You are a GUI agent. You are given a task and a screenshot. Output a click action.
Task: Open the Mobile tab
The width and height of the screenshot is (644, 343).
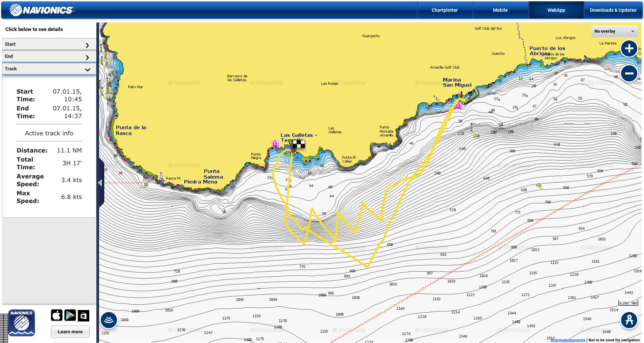[x=500, y=10]
